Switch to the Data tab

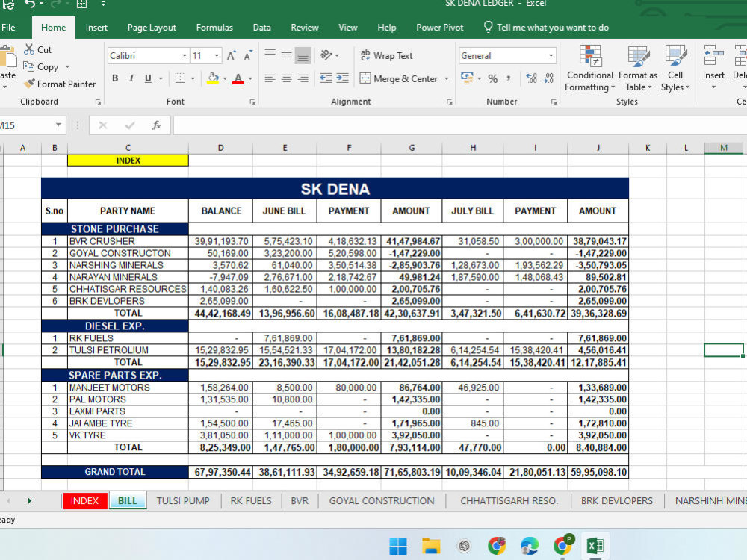[261, 28]
